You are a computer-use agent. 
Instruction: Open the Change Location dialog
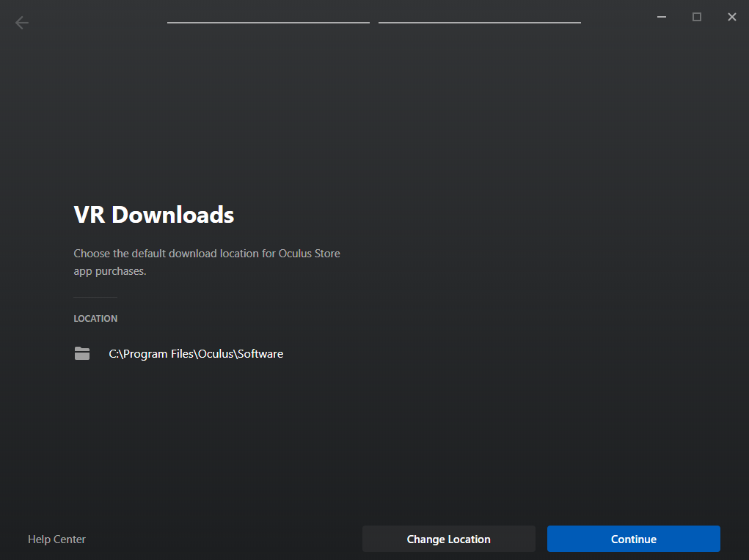click(x=448, y=539)
